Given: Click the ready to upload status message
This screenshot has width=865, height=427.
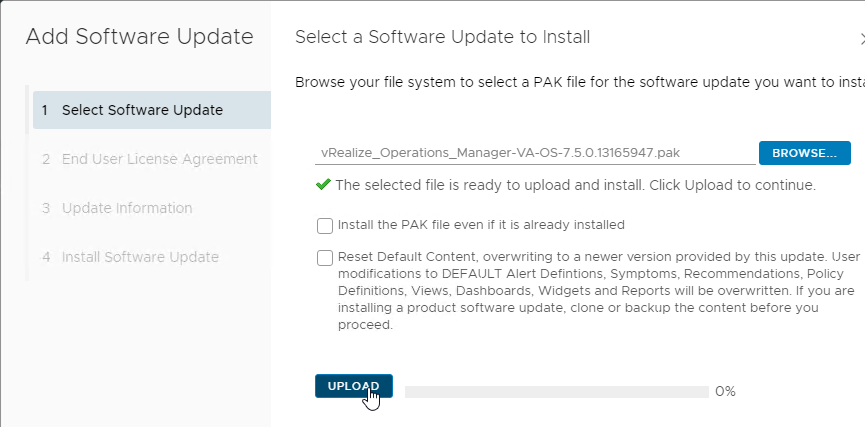Looking at the screenshot, I should coord(575,185).
